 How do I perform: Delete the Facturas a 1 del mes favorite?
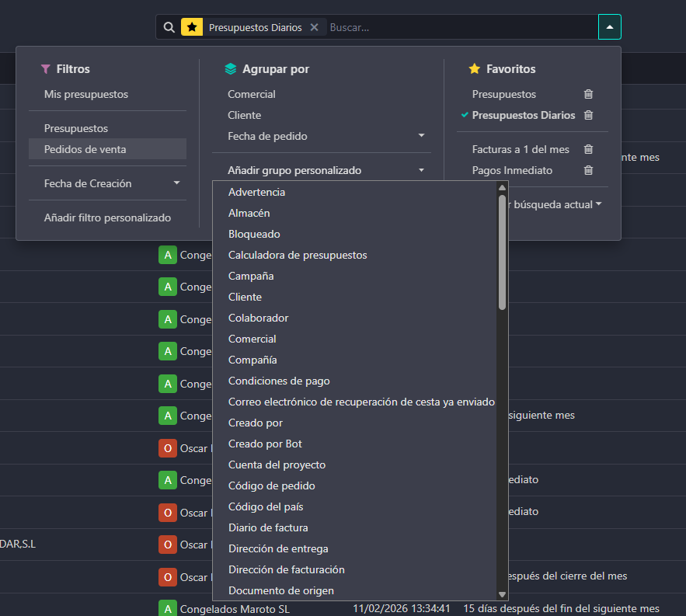click(x=588, y=149)
